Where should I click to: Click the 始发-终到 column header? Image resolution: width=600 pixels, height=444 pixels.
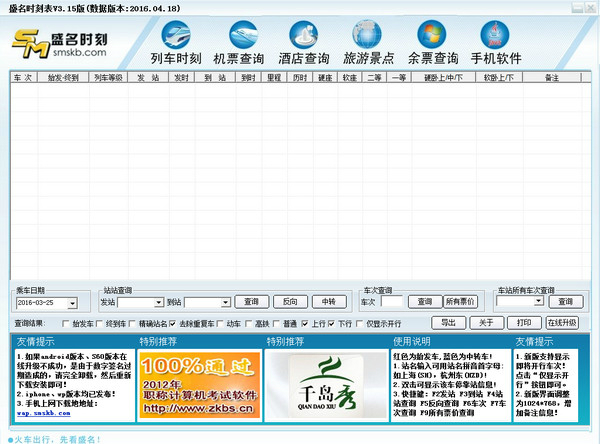point(63,78)
